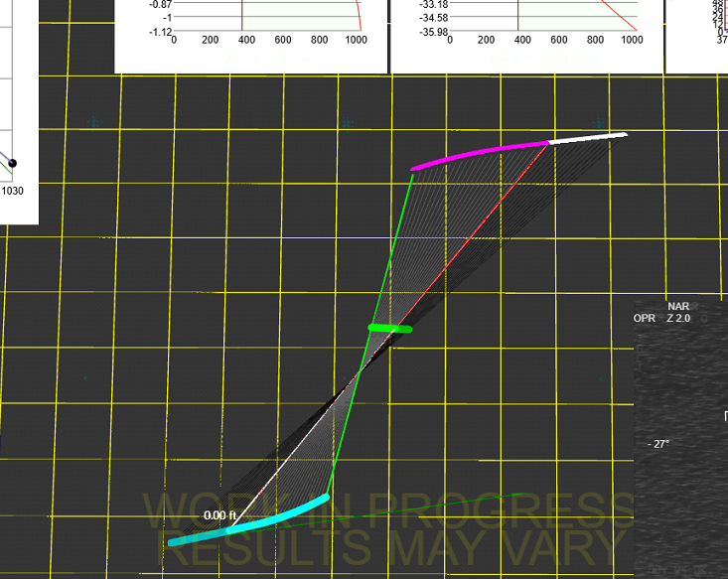
Task: Click the small blue crosshair marker at top left
Action: tap(95, 122)
